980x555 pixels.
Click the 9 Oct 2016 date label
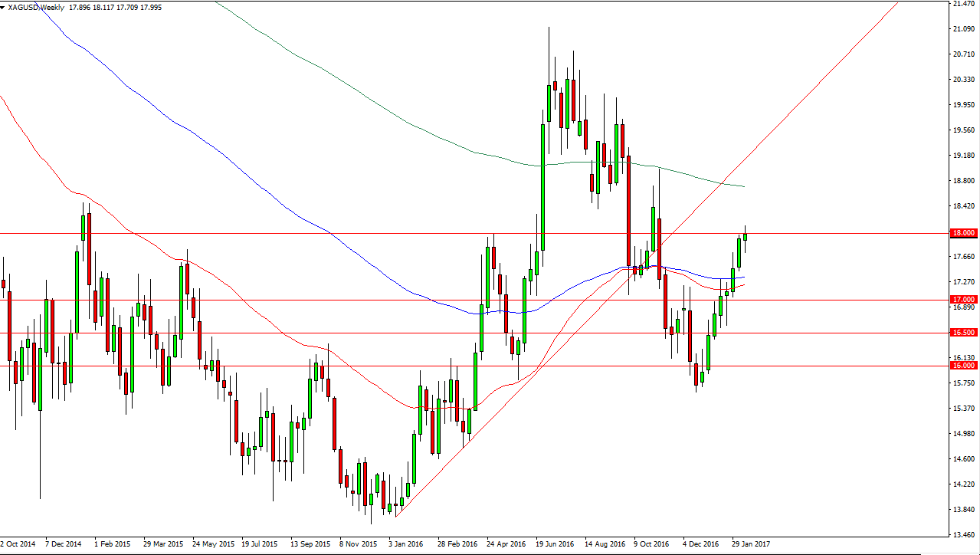[x=653, y=544]
